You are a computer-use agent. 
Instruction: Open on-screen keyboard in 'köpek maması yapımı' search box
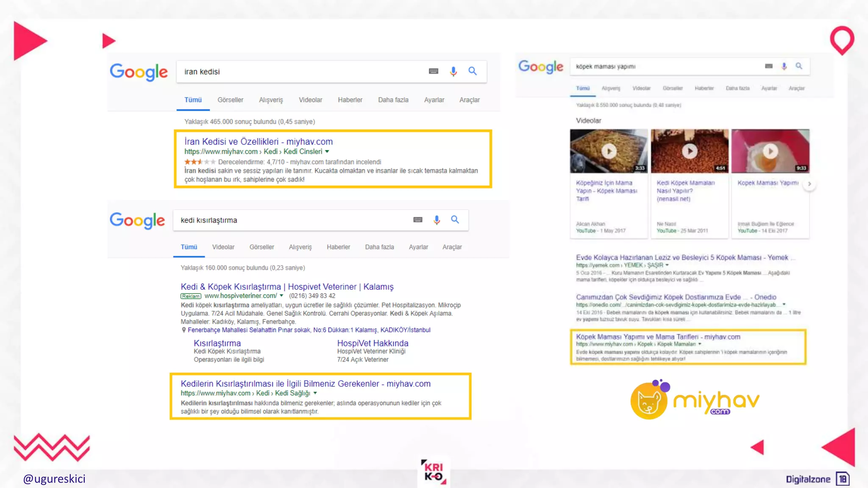[769, 66]
